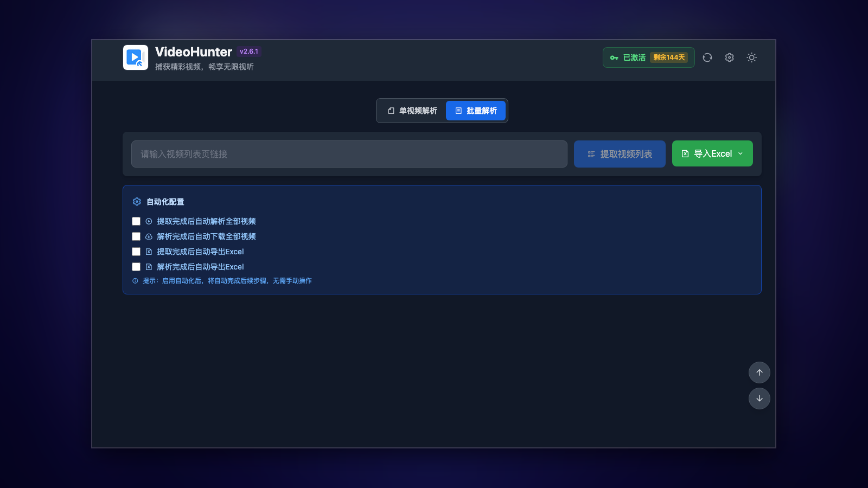Click the VideoHunter title text
The width and height of the screenshot is (868, 488).
[194, 52]
